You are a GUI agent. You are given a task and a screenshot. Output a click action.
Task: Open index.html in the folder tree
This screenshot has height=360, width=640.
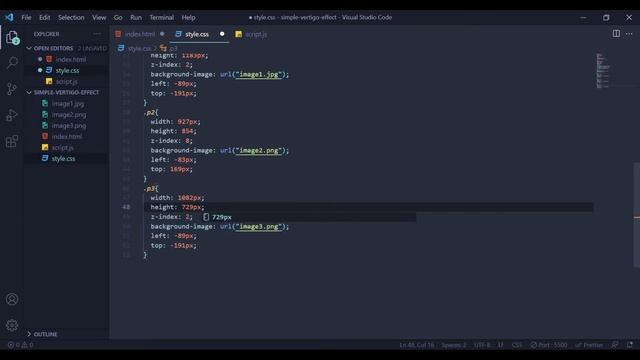pyautogui.click(x=67, y=137)
